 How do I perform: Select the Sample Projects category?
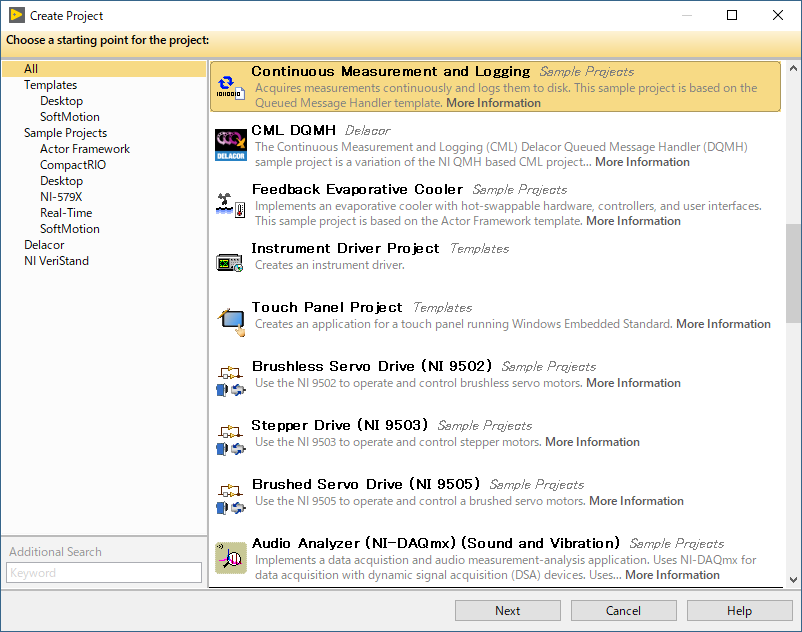point(65,133)
